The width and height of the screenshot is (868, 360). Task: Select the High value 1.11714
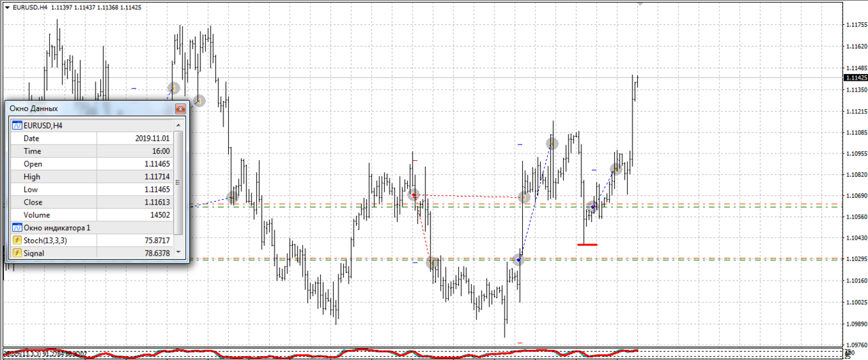tap(157, 177)
